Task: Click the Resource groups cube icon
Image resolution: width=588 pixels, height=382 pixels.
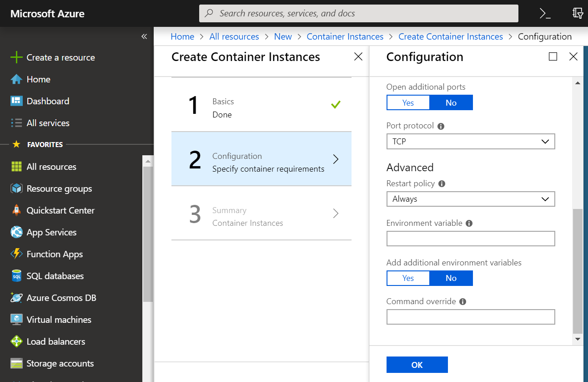Action: pyautogui.click(x=16, y=188)
